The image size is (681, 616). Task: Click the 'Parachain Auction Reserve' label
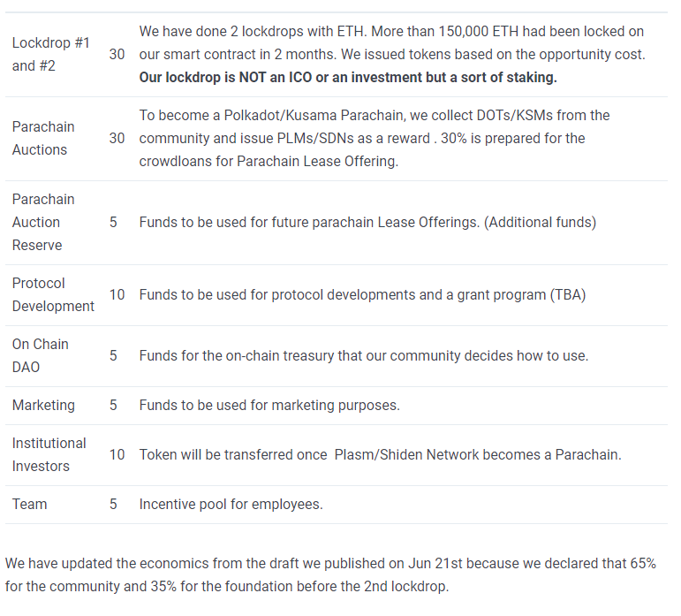[x=43, y=222]
